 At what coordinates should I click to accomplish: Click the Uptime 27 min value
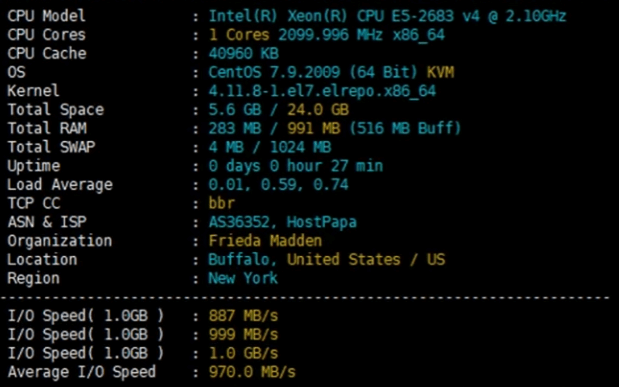pos(296,166)
